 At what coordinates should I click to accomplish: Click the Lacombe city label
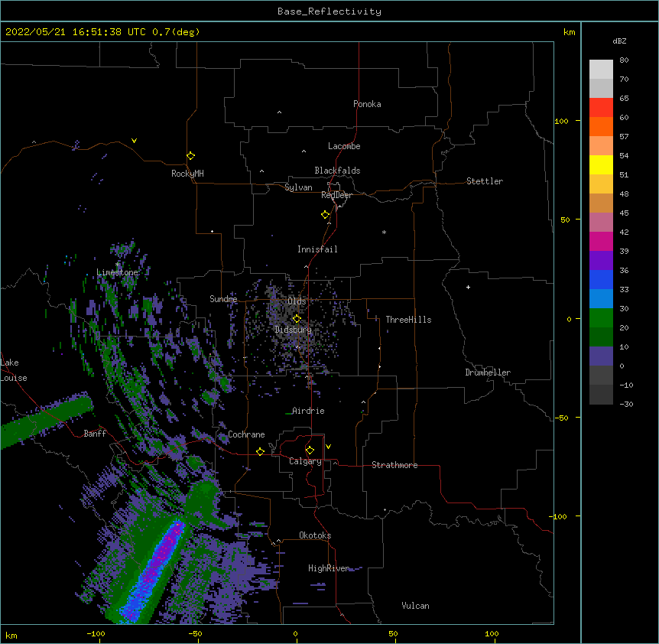pos(344,146)
